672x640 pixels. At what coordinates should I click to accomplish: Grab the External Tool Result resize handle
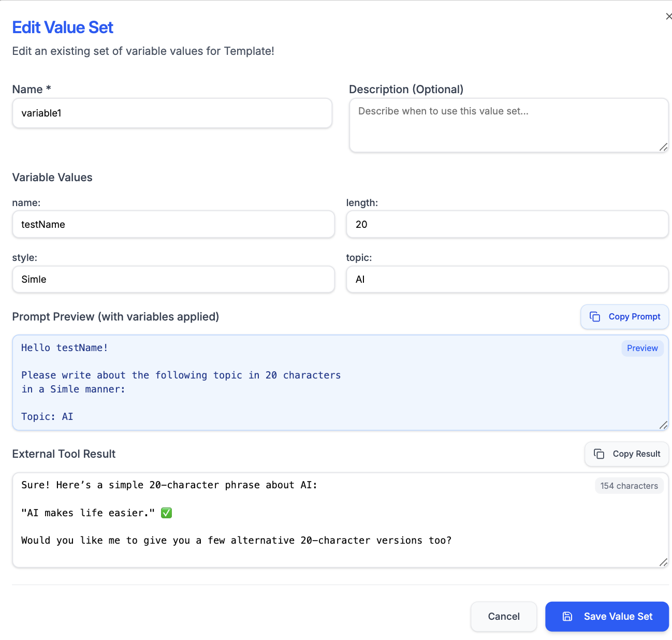(663, 562)
